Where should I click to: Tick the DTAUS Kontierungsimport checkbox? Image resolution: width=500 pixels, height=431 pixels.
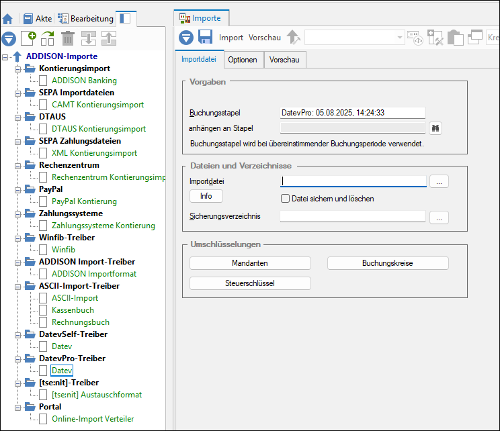click(43, 129)
